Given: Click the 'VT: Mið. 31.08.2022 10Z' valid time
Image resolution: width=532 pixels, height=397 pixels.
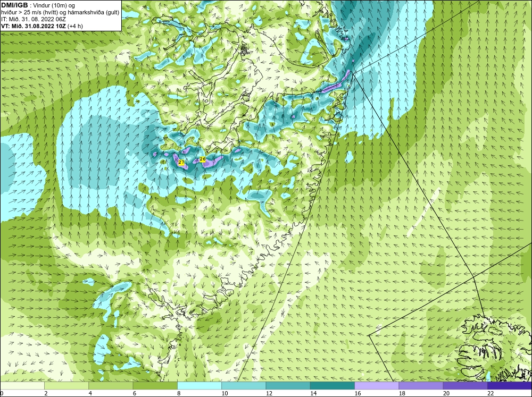Looking at the screenshot, I should click(x=34, y=26).
